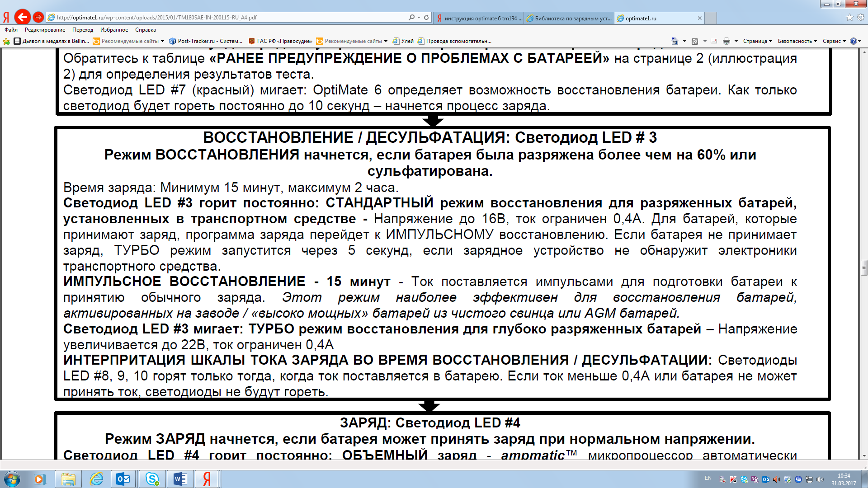Viewport: 868px width, 488px height.
Task: Click the EN language indicator in the tray
Action: (708, 478)
